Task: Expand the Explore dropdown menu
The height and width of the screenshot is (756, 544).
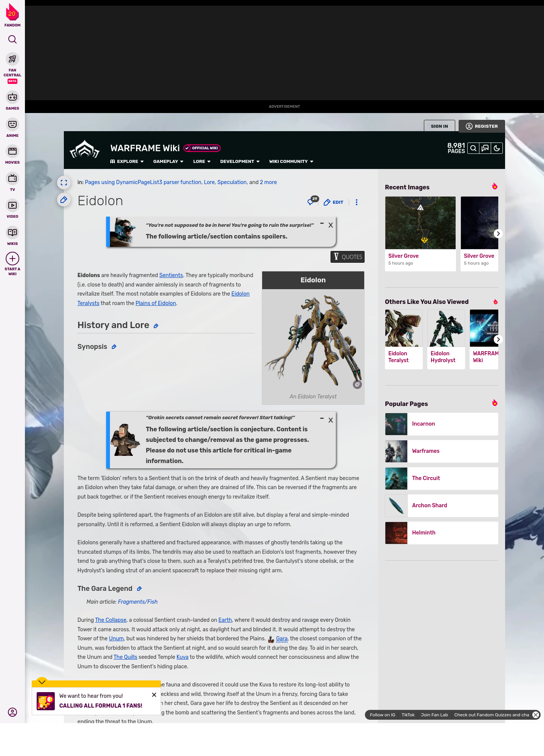Action: [x=127, y=161]
